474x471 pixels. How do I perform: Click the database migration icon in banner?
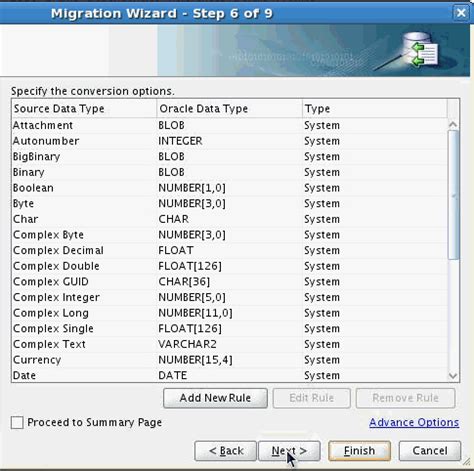click(x=420, y=51)
